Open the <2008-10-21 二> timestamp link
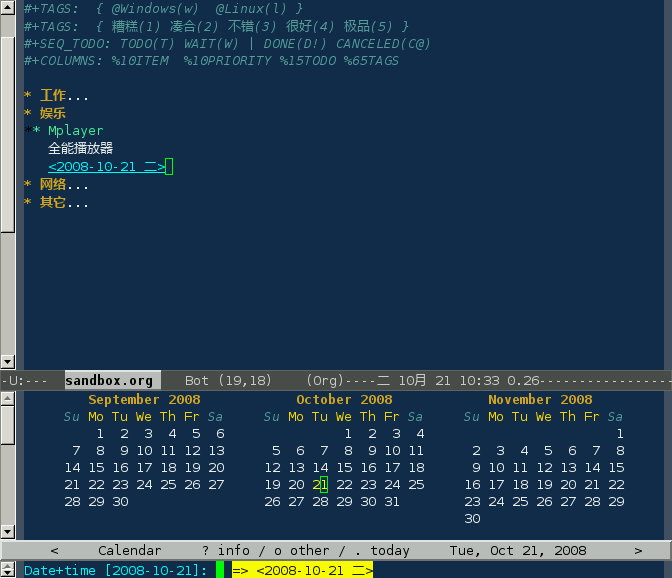The width and height of the screenshot is (672, 578). 107,167
